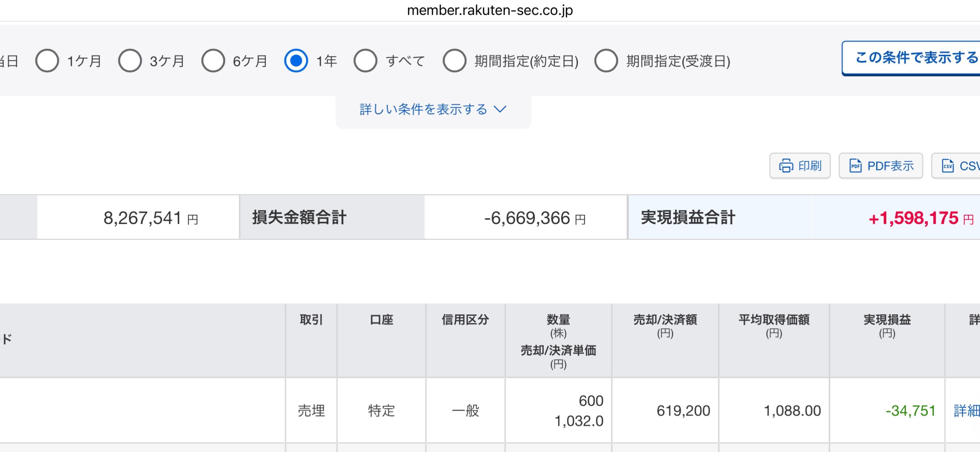Expand 詳しい条件を表示する section

tap(433, 109)
